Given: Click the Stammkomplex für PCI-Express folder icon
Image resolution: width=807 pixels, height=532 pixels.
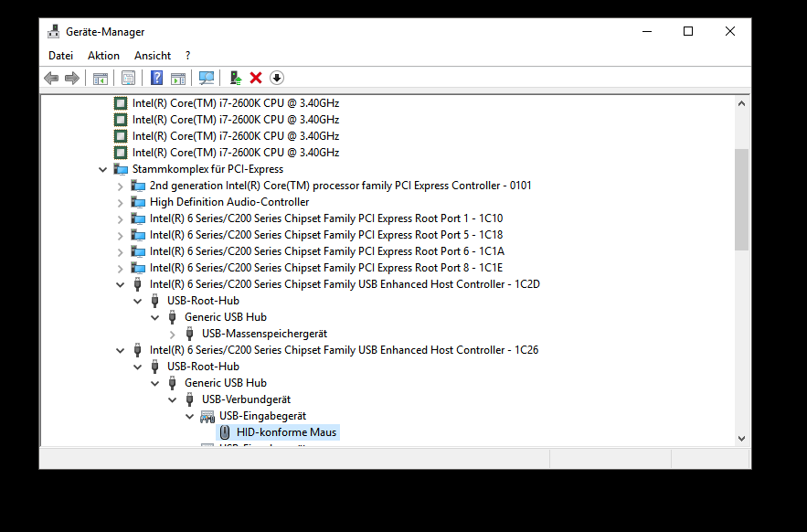Looking at the screenshot, I should click(x=121, y=169).
